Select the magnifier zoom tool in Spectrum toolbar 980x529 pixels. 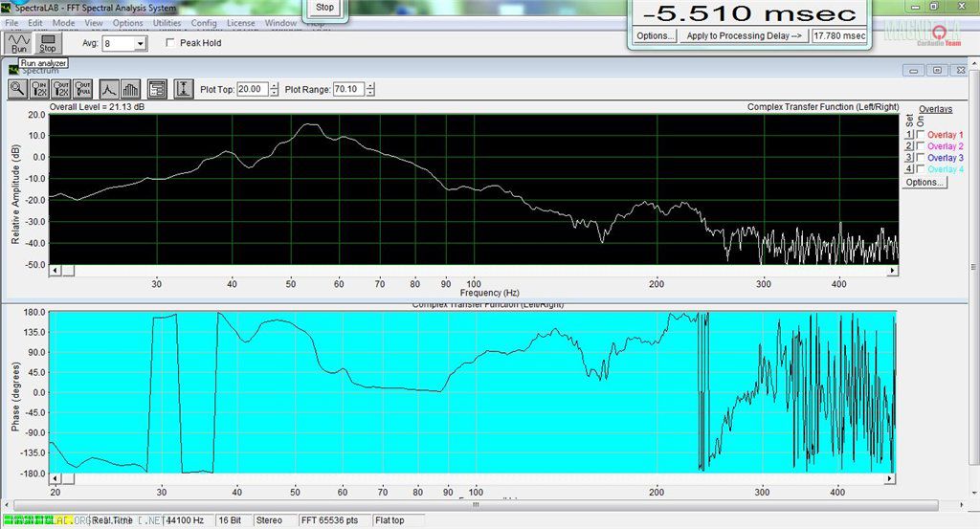tap(17, 89)
